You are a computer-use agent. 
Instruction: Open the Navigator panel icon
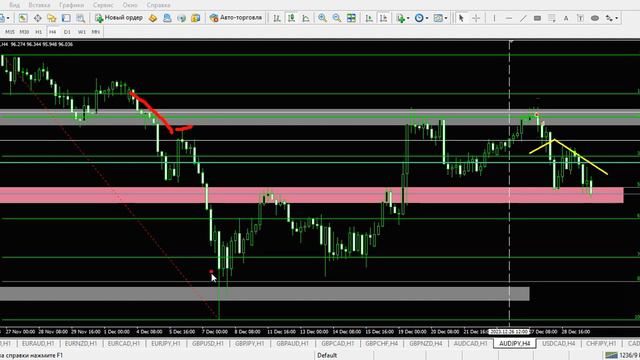(52, 18)
